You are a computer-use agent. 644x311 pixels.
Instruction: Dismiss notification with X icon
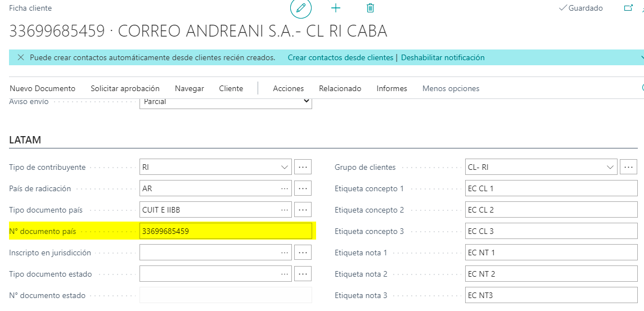point(21,57)
